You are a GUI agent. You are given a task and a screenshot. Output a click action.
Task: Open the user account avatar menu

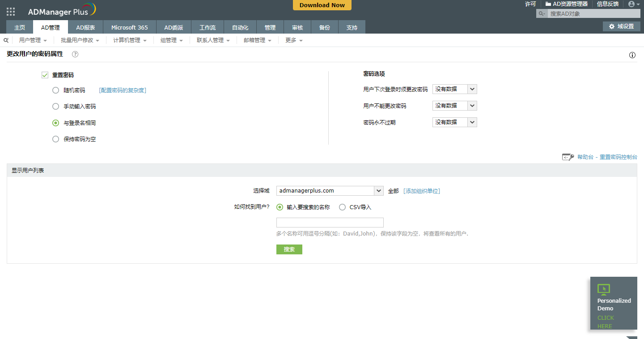coord(633,4)
